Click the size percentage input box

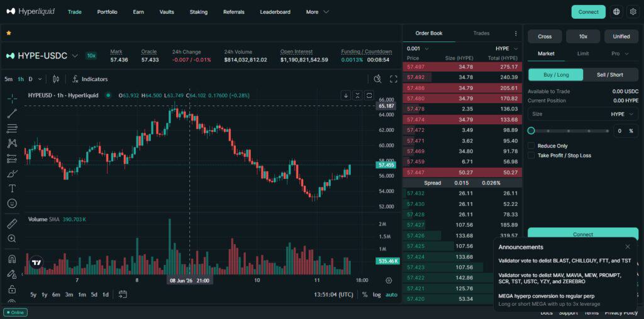click(x=626, y=131)
